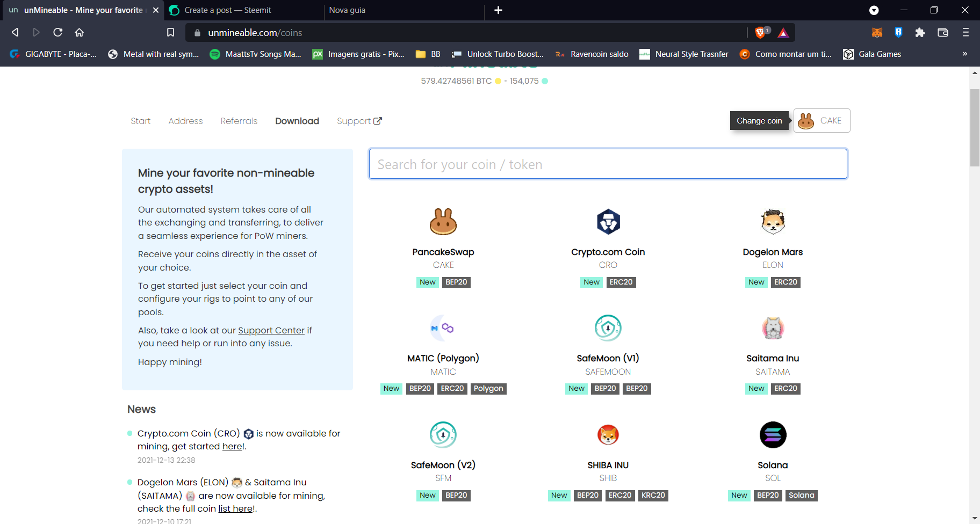Image resolution: width=980 pixels, height=524 pixels.
Task: Open the Metal with real sym... bookmark
Action: [x=154, y=54]
